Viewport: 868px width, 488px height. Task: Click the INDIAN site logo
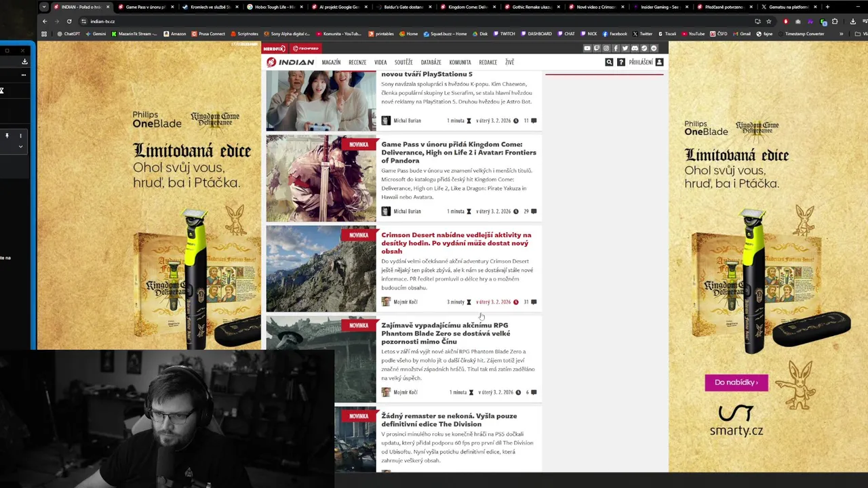[290, 62]
